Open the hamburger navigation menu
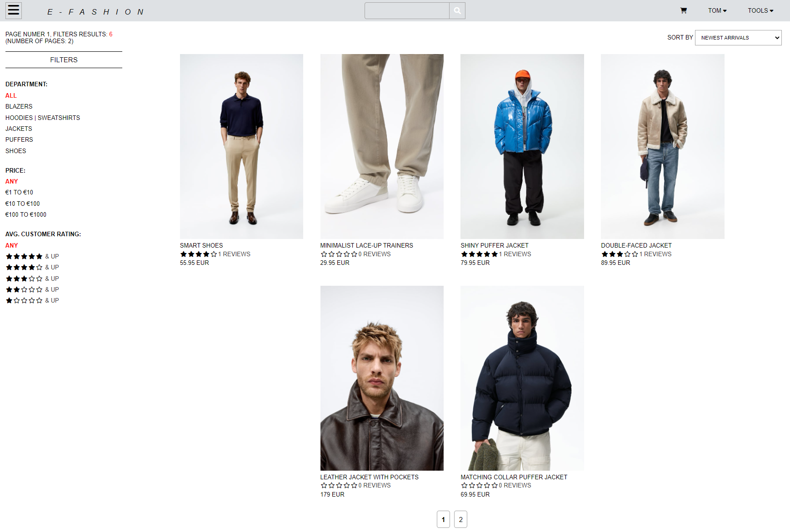The height and width of the screenshot is (532, 790). pos(14,10)
